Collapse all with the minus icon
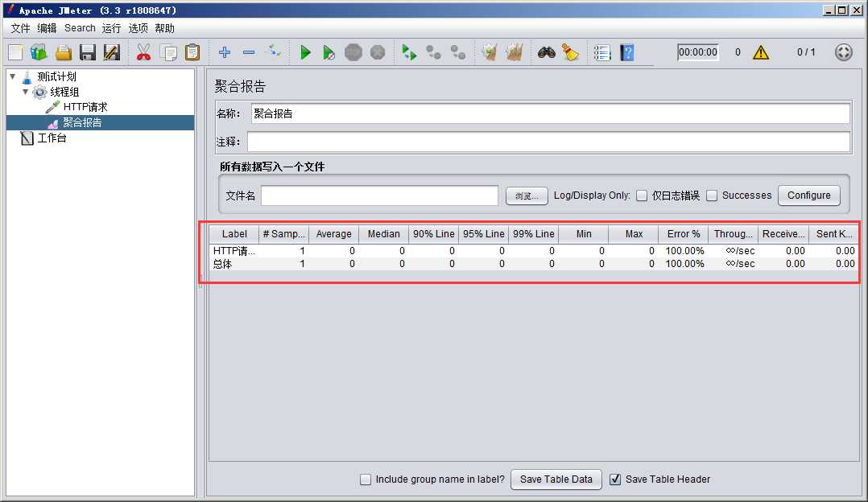This screenshot has height=502, width=868. click(249, 52)
